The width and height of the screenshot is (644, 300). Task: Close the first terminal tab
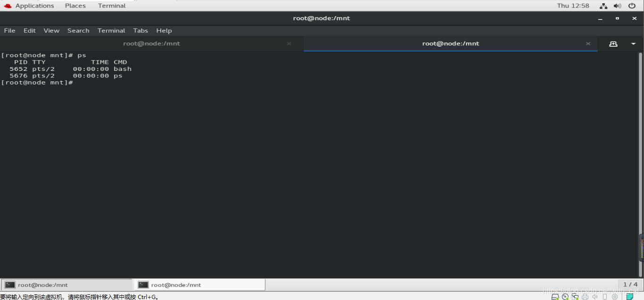tap(289, 43)
